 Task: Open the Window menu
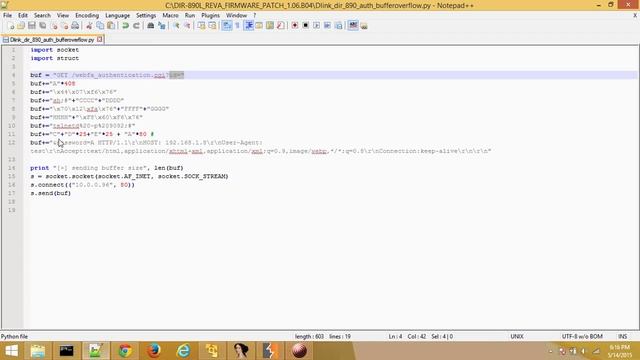[236, 16]
